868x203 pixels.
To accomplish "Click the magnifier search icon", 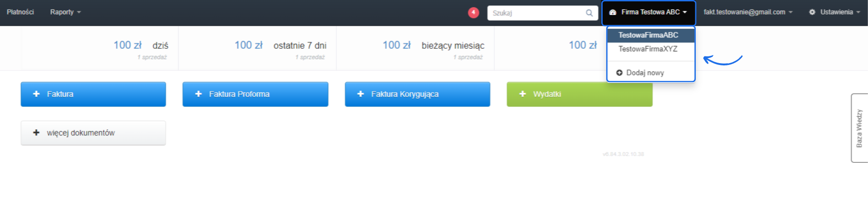I will (589, 13).
